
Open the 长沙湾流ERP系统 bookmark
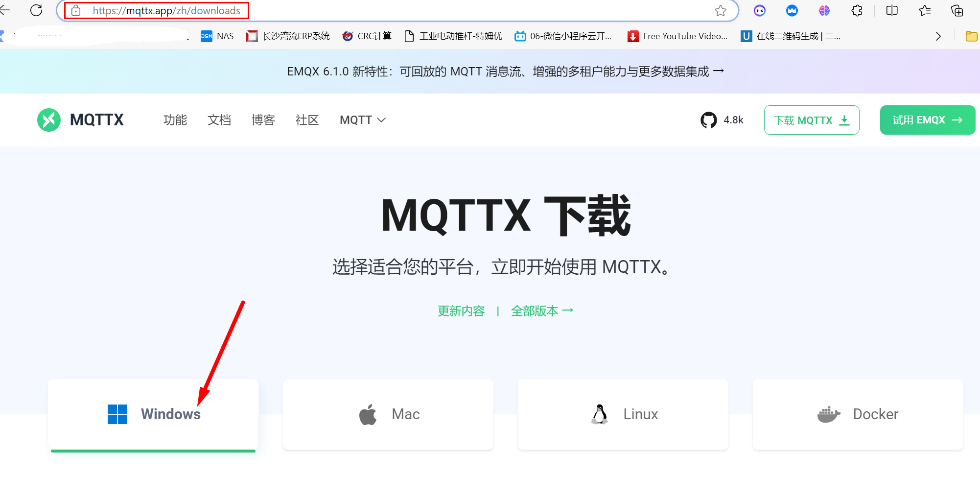tap(288, 36)
